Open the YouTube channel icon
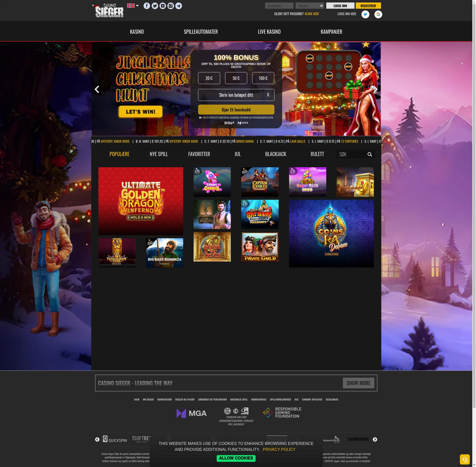The image size is (476, 467). pos(163,6)
